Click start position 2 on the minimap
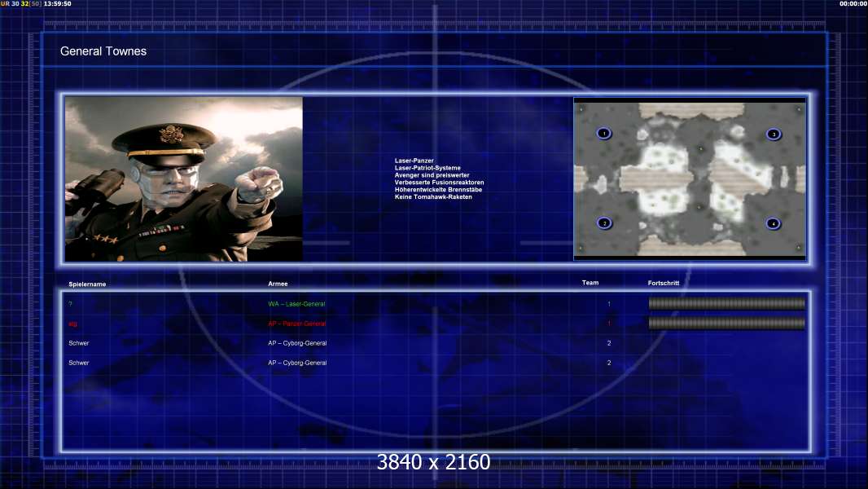 point(604,222)
